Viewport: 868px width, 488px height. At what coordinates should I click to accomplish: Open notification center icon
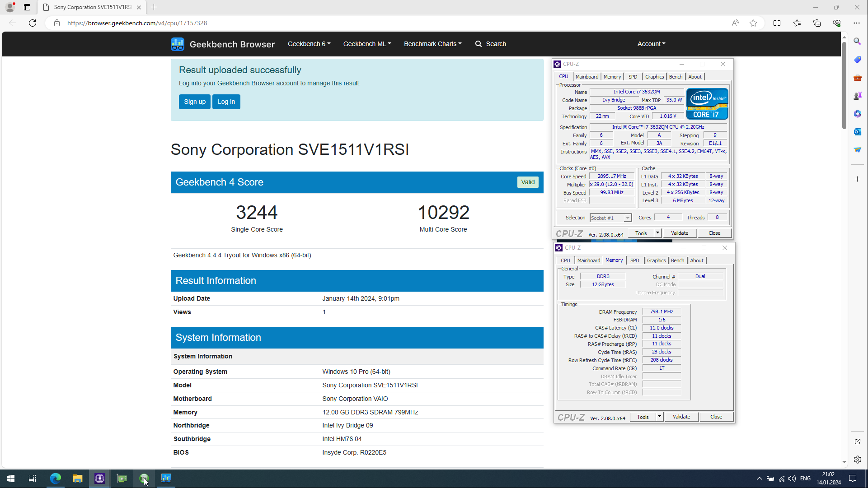tap(853, 479)
